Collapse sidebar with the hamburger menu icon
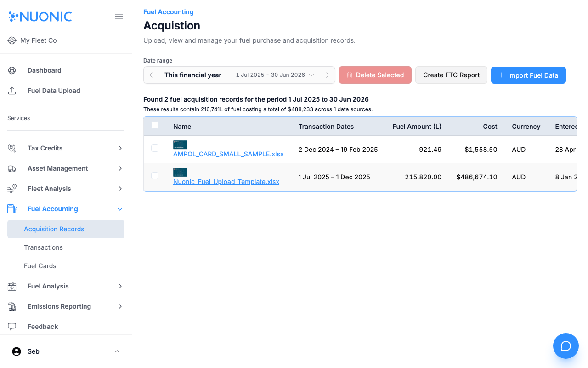Screen dimensions: 588x368 click(x=119, y=17)
